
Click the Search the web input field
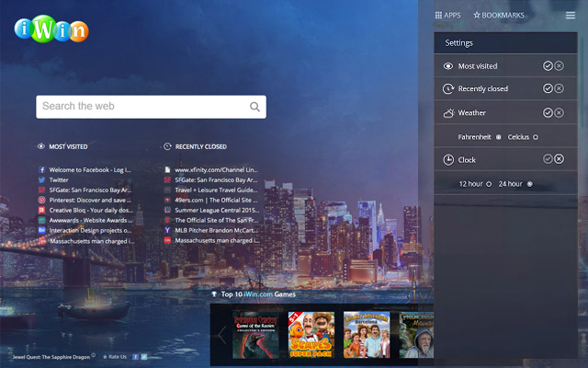(x=151, y=107)
